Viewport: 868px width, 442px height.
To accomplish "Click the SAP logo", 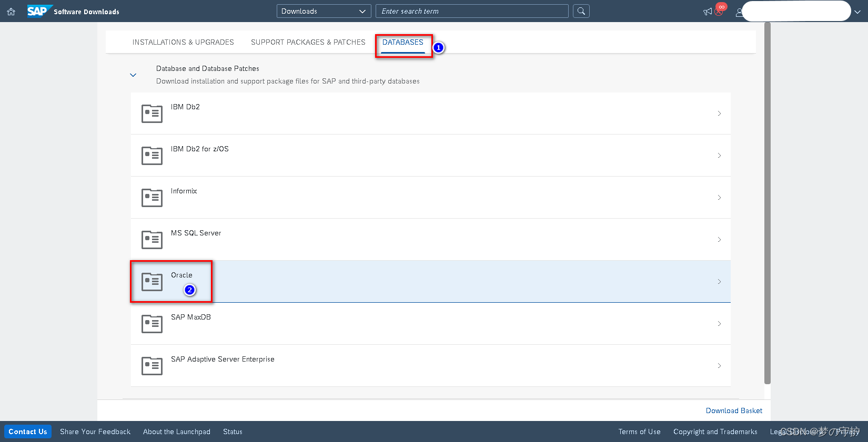I will tap(39, 11).
